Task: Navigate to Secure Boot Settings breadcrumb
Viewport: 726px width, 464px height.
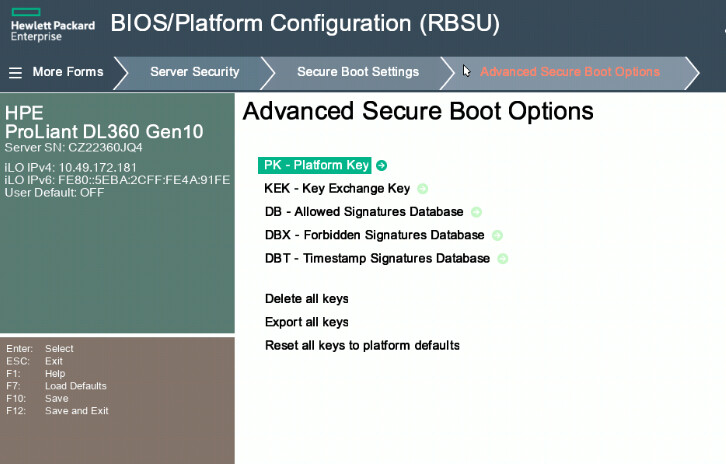Action: click(357, 72)
